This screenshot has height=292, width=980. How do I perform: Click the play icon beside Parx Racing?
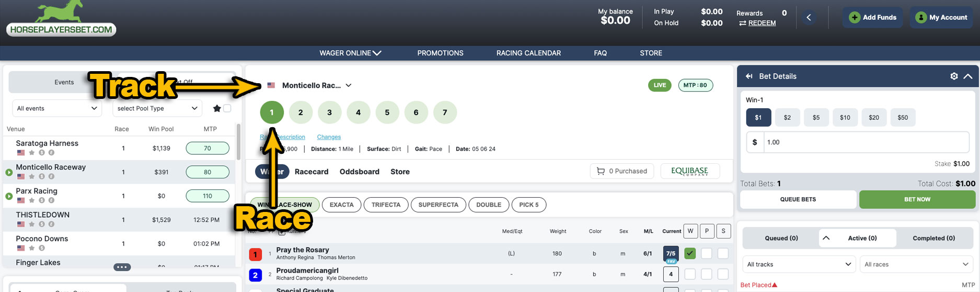tap(9, 196)
